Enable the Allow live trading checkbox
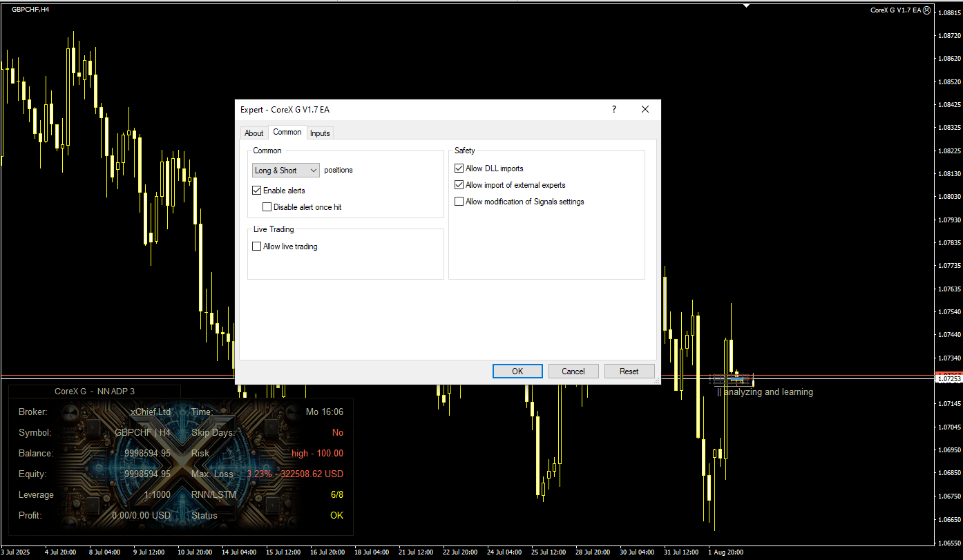The image size is (963, 560). point(257,247)
